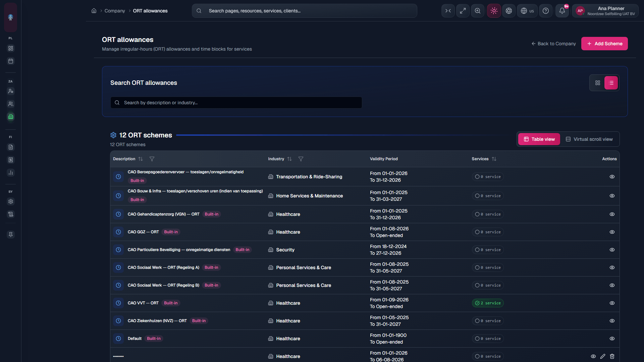The image size is (644, 362).
Task: Open the Industry column filter
Action: click(x=301, y=159)
